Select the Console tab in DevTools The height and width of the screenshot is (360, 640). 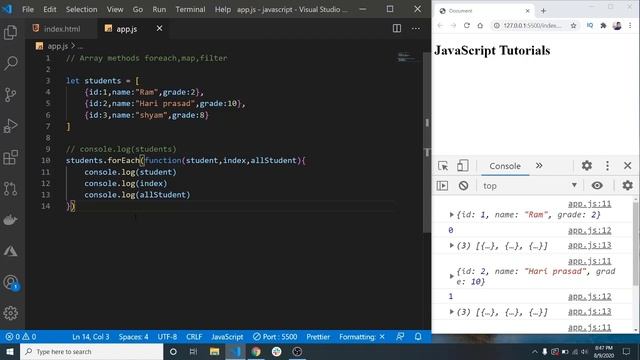point(505,166)
